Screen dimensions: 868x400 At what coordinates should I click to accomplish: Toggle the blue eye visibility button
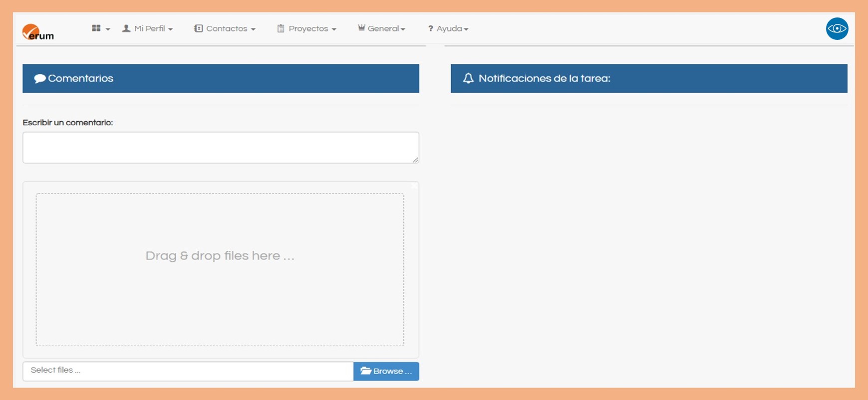(x=837, y=28)
